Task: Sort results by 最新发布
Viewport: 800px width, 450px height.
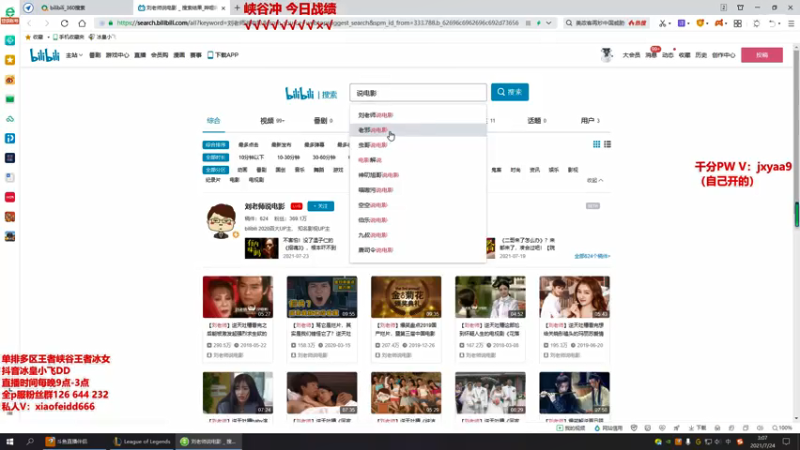Action: 281,145
